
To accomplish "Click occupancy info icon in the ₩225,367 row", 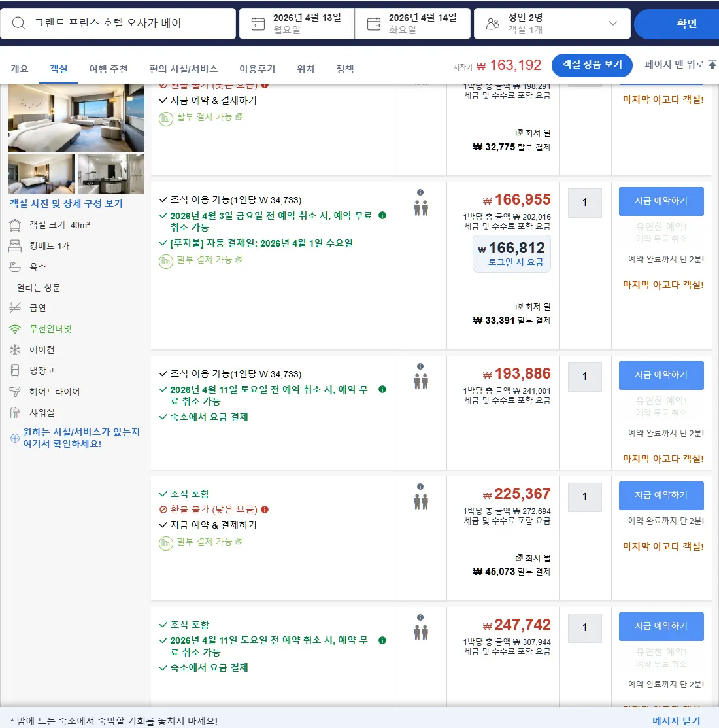I will [420, 487].
